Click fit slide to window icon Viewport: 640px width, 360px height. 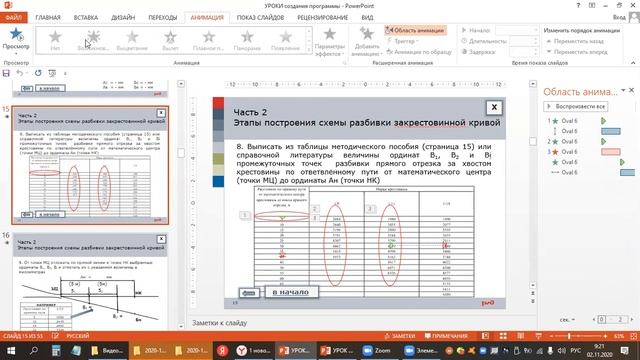point(633,336)
